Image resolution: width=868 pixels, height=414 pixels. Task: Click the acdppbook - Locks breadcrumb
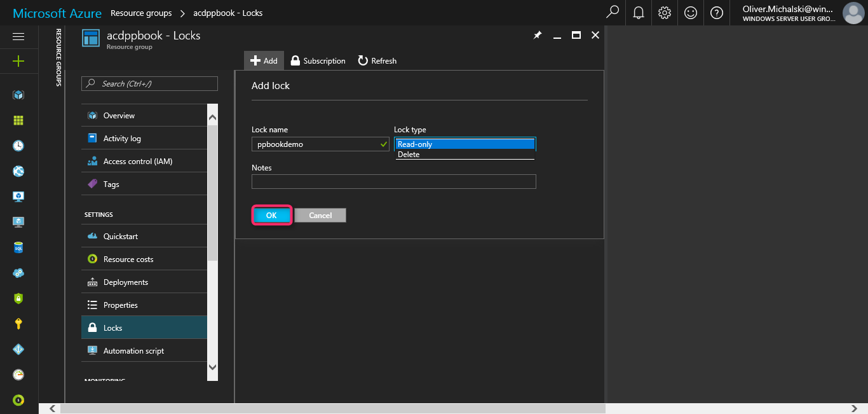tap(228, 13)
